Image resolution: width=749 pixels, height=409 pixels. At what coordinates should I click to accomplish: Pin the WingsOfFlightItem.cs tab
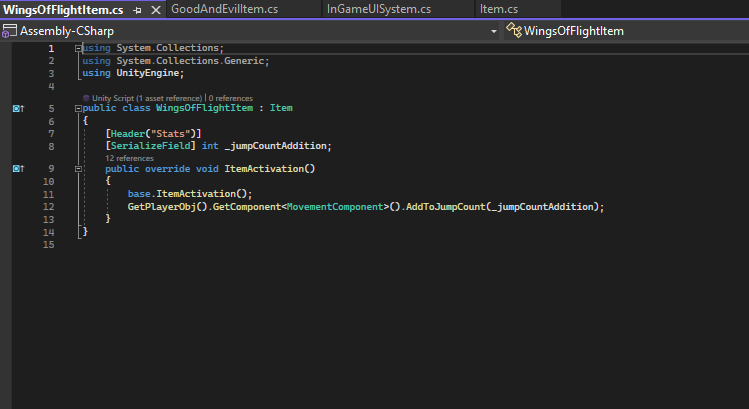click(x=138, y=10)
